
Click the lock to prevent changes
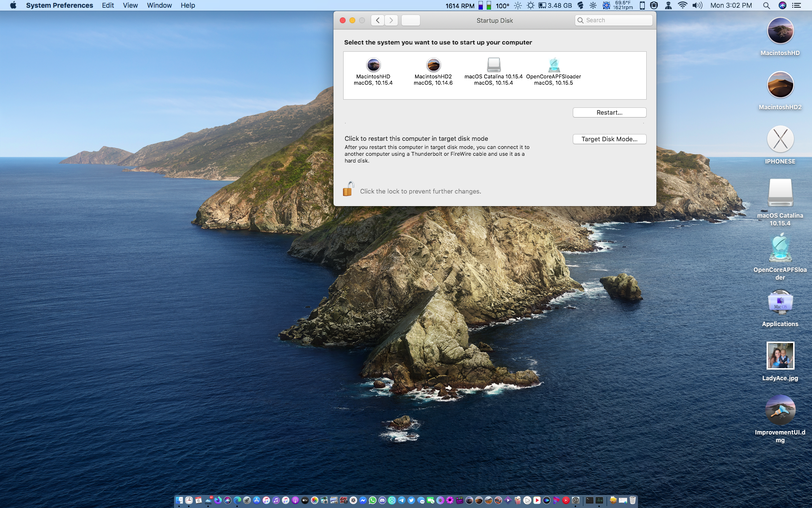coord(348,189)
